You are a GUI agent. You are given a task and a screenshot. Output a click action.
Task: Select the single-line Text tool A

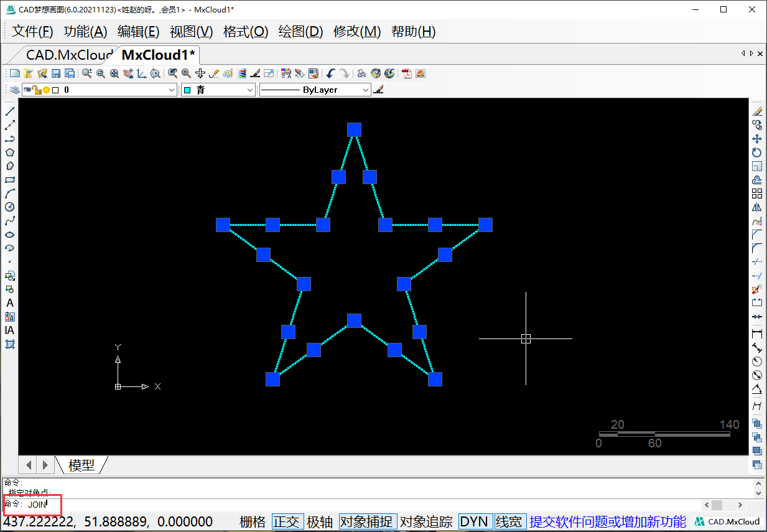coord(10,303)
